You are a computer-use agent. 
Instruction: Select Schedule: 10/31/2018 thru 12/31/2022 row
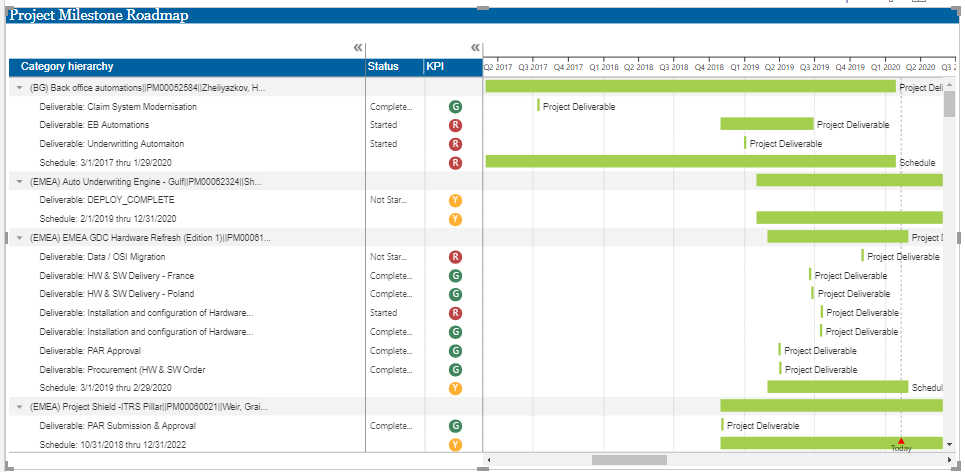coord(246,444)
